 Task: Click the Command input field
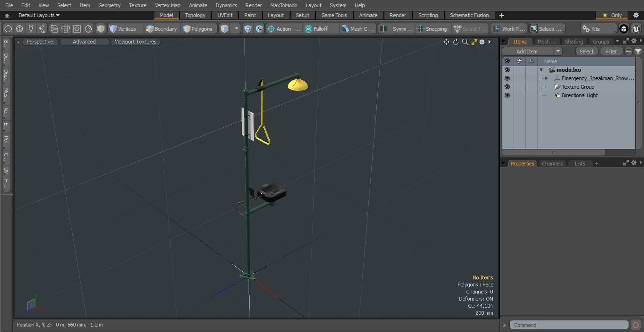[x=569, y=325]
